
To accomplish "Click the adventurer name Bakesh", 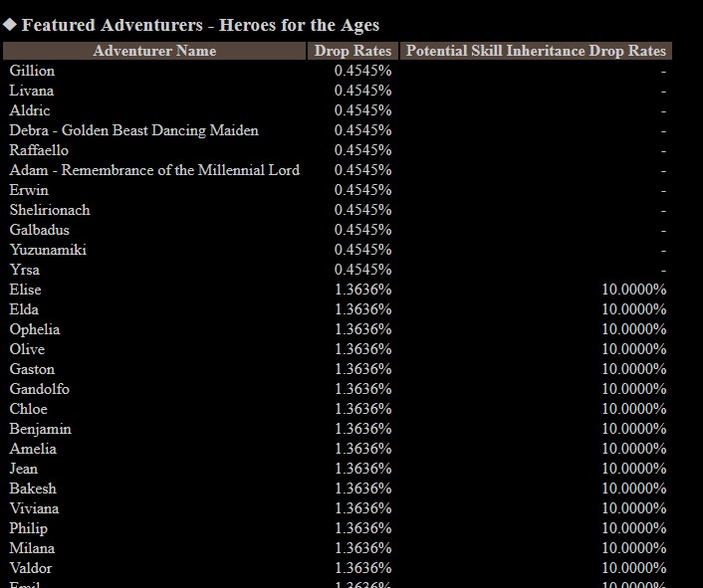I will click(x=33, y=489).
